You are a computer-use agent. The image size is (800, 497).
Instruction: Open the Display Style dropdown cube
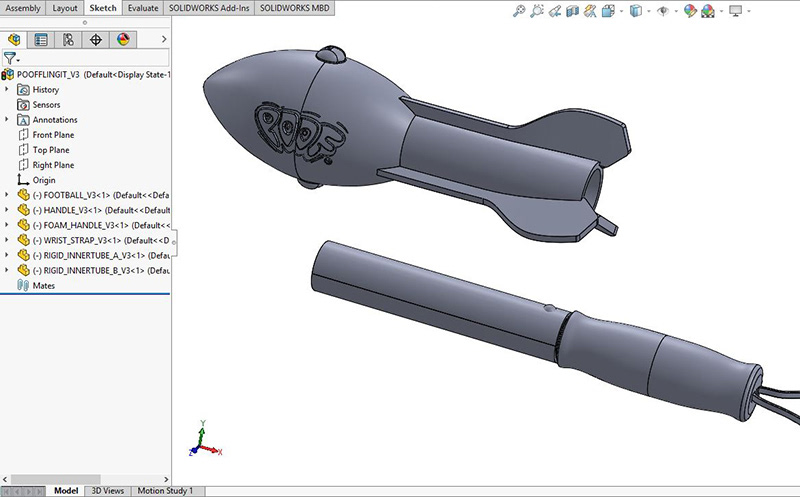point(636,11)
